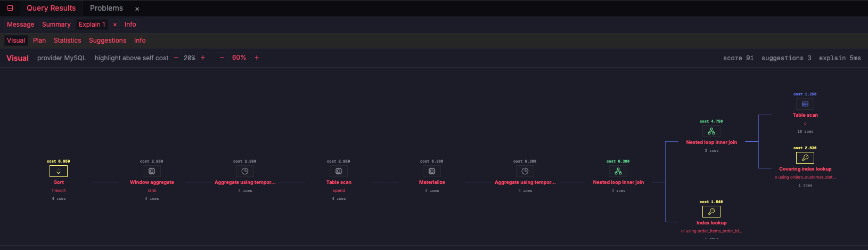This screenshot has width=868, height=250.
Task: Click the cost 1.640 Index lookup key icon
Action: (711, 212)
